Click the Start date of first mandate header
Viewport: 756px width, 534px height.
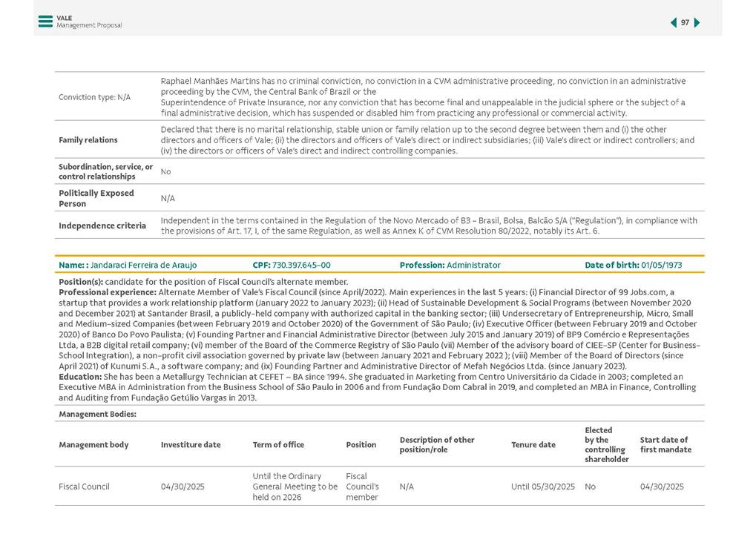pyautogui.click(x=665, y=445)
